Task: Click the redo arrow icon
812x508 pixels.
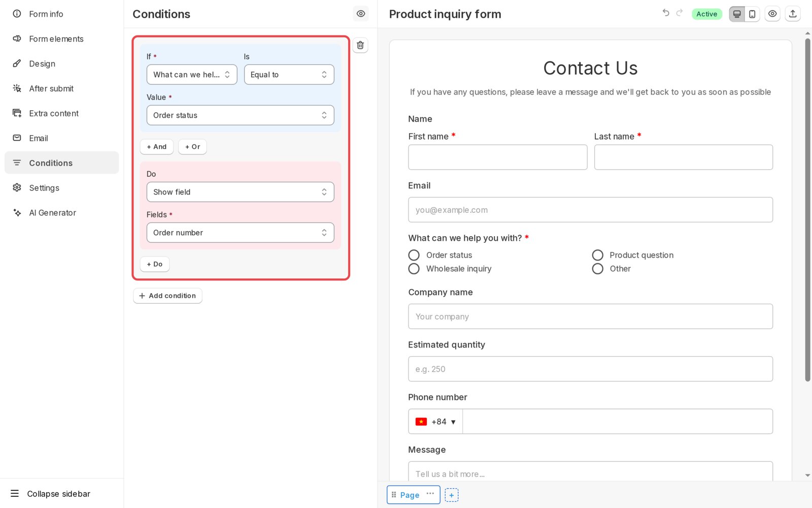Action: [x=680, y=13]
